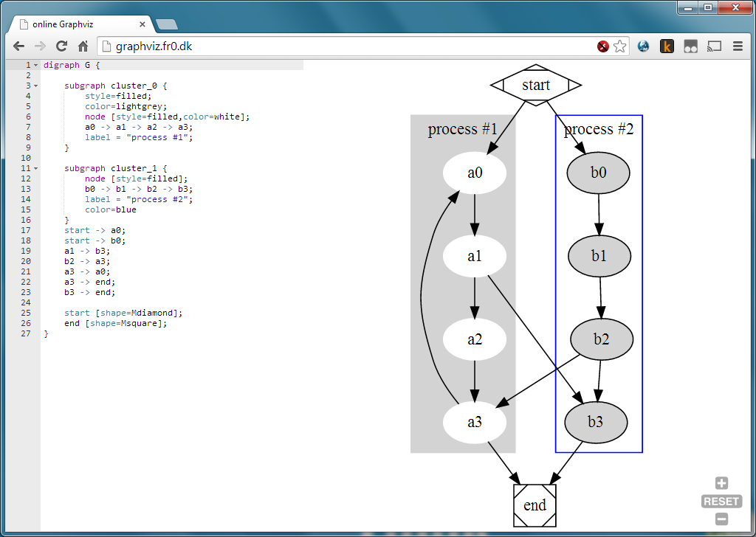Click the "process #2" cluster label
Viewport: 756px width, 537px height.
coord(599,129)
